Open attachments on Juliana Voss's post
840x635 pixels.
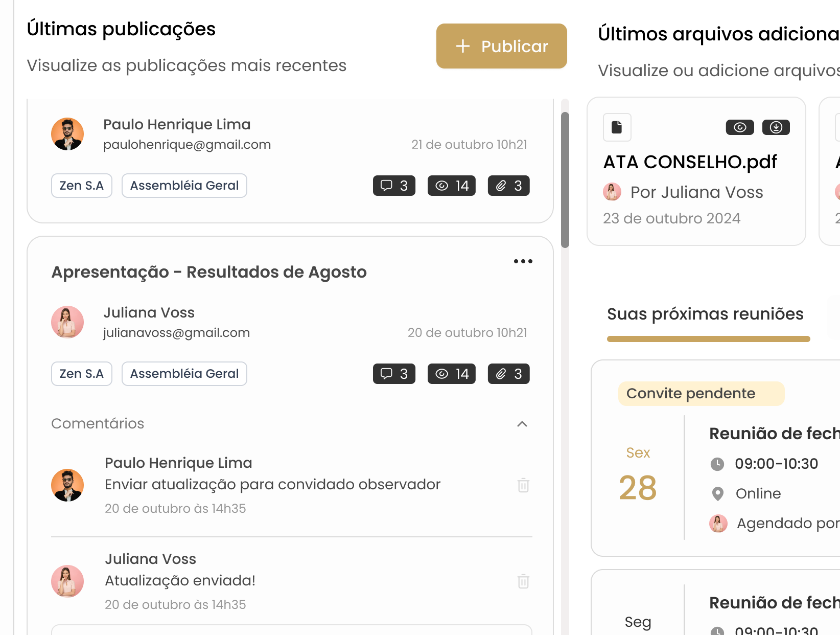pyautogui.click(x=508, y=374)
